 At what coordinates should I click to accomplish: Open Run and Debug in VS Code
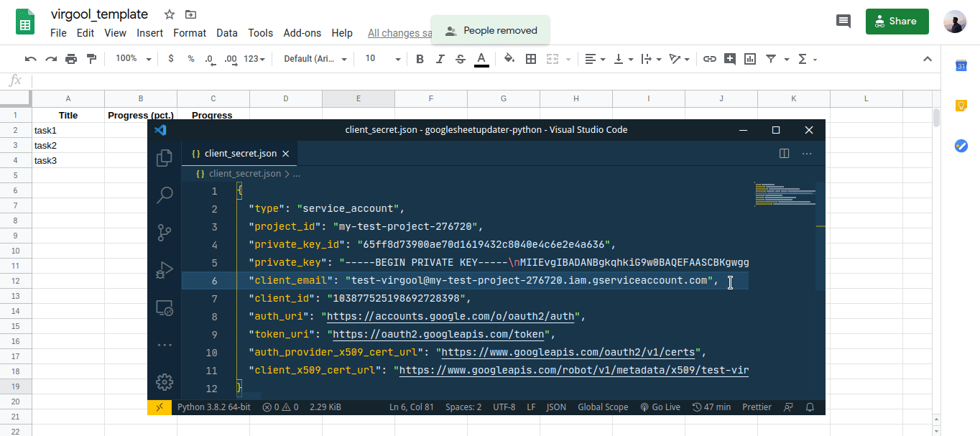click(x=165, y=271)
